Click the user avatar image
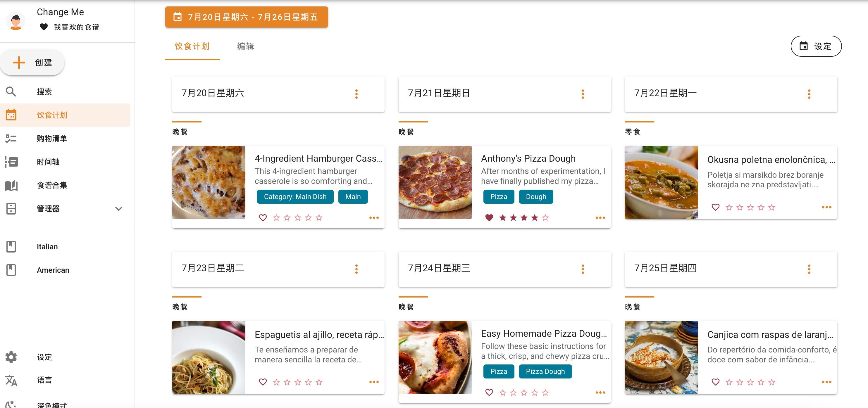 pos(16,21)
